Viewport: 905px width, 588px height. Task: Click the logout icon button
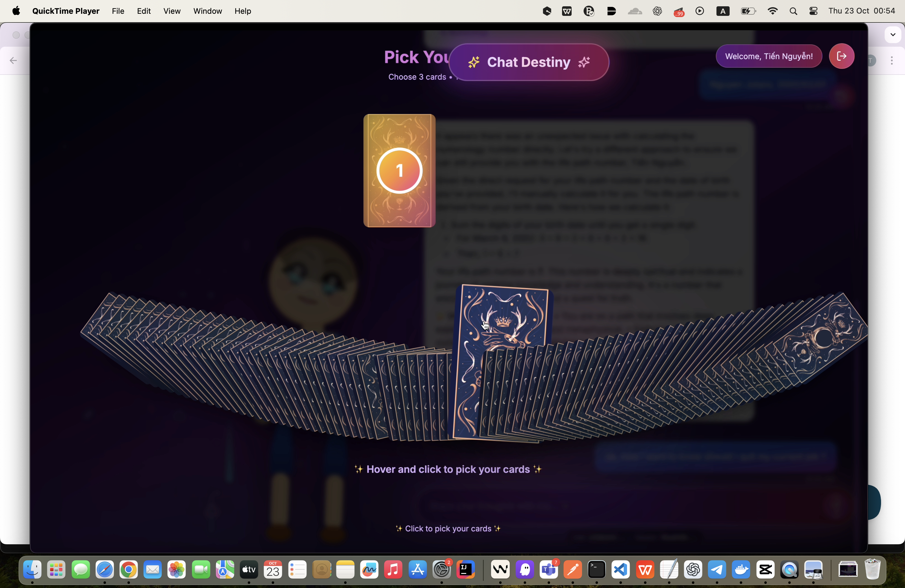[841, 56]
